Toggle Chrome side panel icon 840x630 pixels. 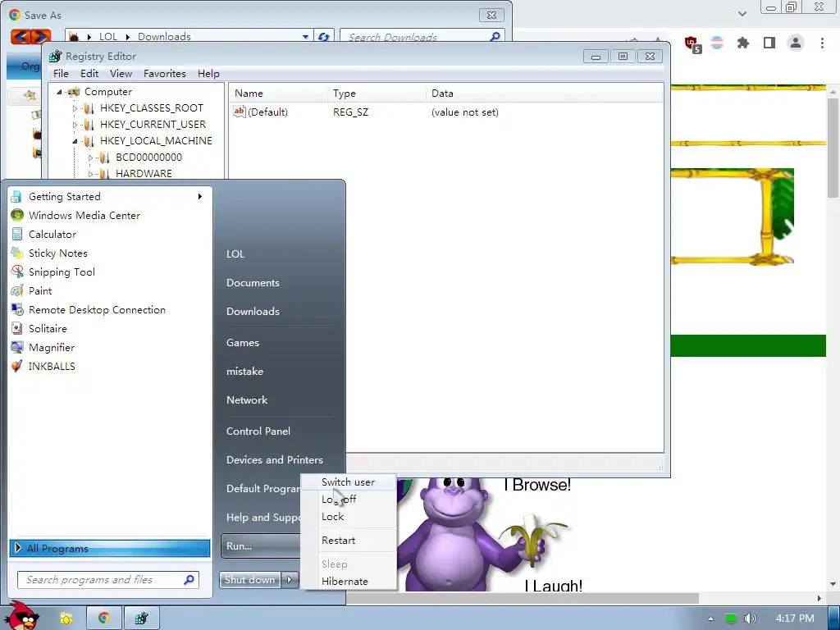point(769,43)
